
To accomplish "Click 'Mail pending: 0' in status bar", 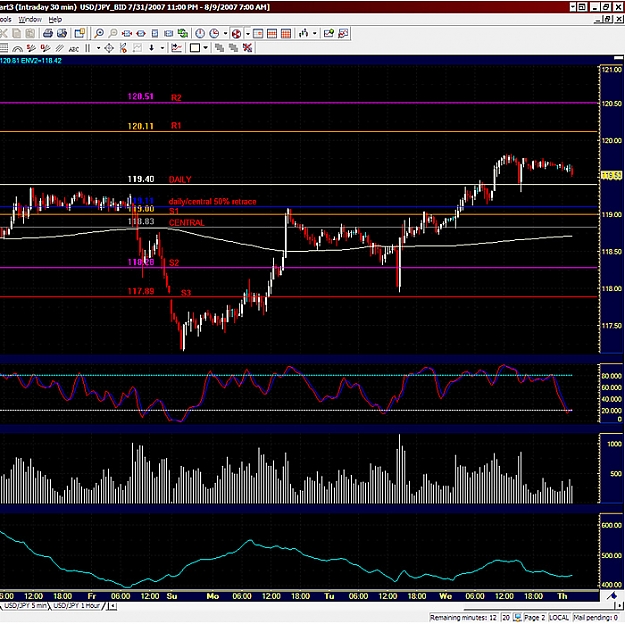I will point(596,618).
